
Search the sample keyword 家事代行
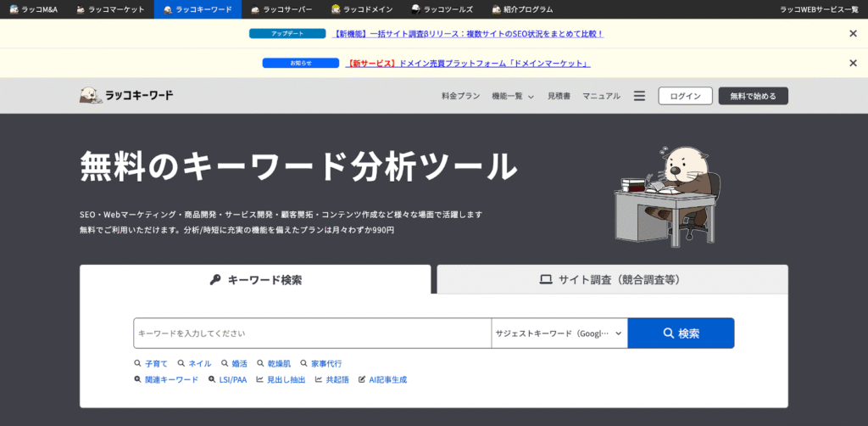point(326,364)
